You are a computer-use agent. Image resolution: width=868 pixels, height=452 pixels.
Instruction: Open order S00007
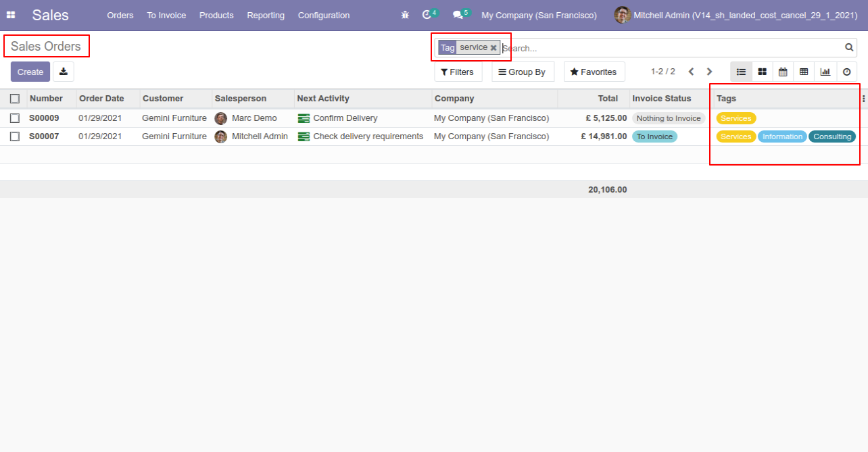coord(44,136)
